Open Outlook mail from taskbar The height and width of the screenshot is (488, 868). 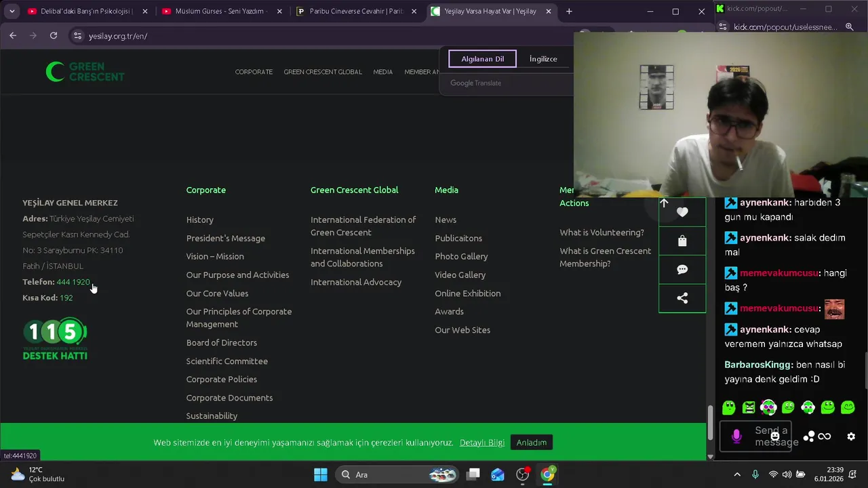click(498, 474)
